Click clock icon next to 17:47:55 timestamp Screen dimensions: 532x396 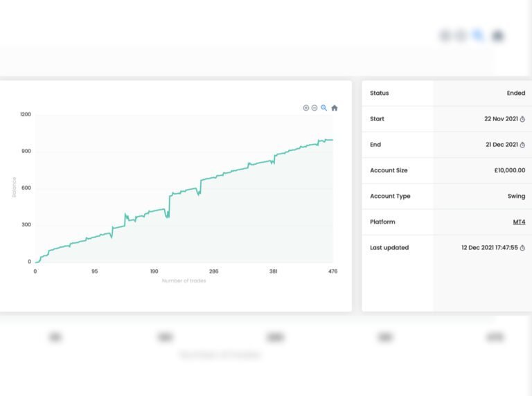point(522,248)
